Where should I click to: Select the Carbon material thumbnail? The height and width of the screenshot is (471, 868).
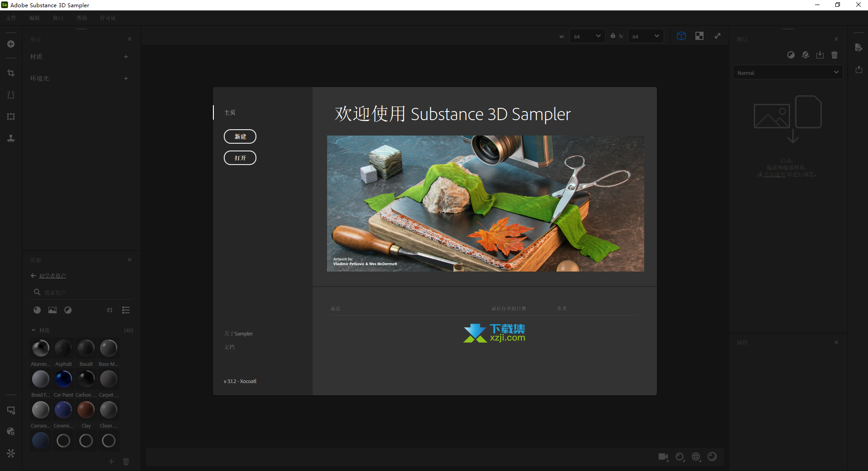click(x=86, y=379)
